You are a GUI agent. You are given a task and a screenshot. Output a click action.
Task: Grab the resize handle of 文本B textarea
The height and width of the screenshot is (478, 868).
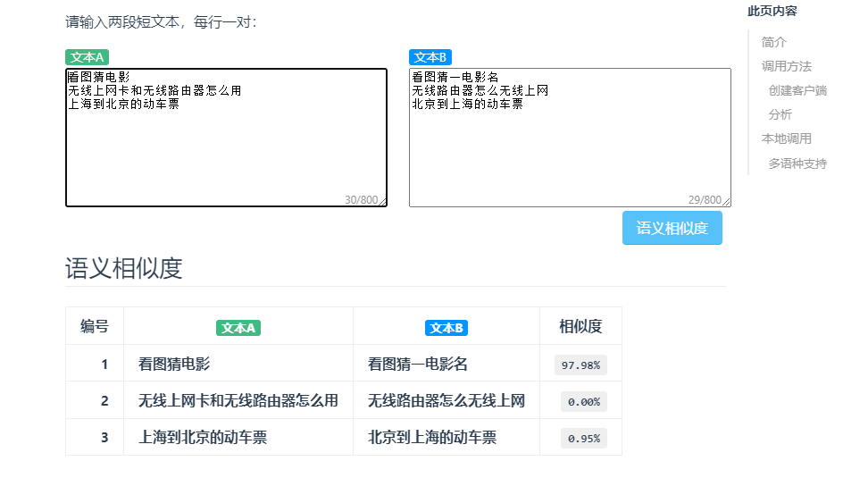[x=726, y=202]
